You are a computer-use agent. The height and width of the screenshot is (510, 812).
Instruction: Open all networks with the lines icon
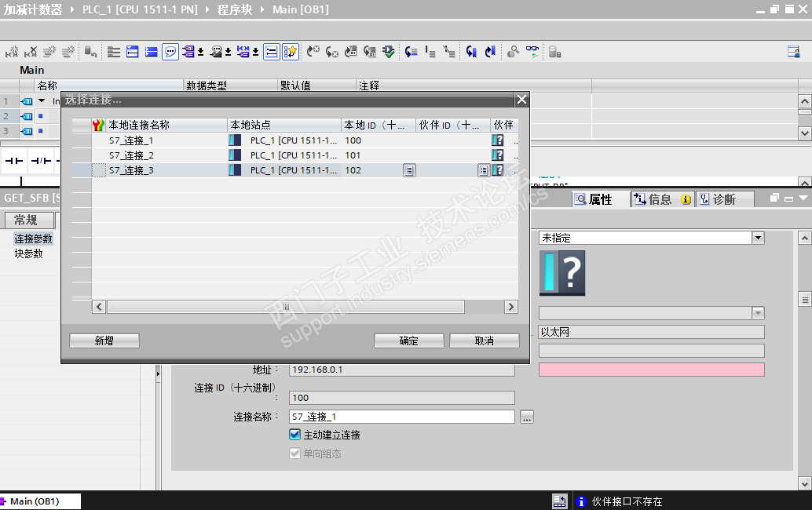pyautogui.click(x=114, y=52)
